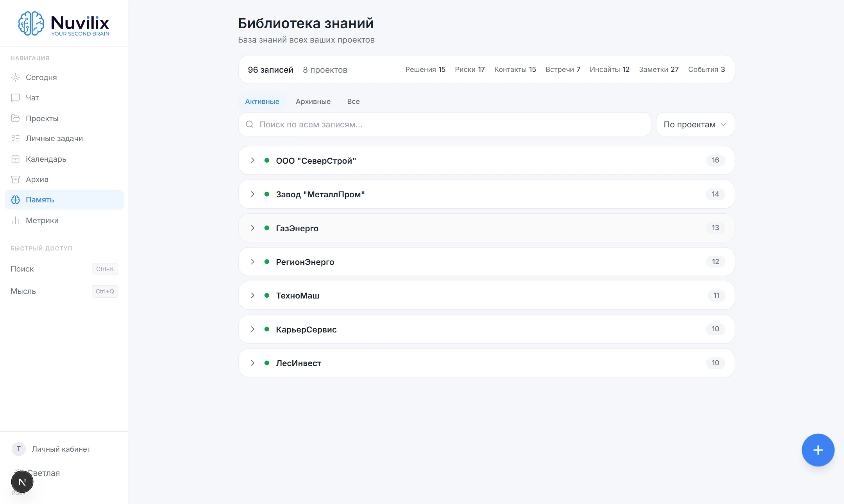Go to the Чат section
Image resolution: width=844 pixels, height=504 pixels.
pos(64,98)
